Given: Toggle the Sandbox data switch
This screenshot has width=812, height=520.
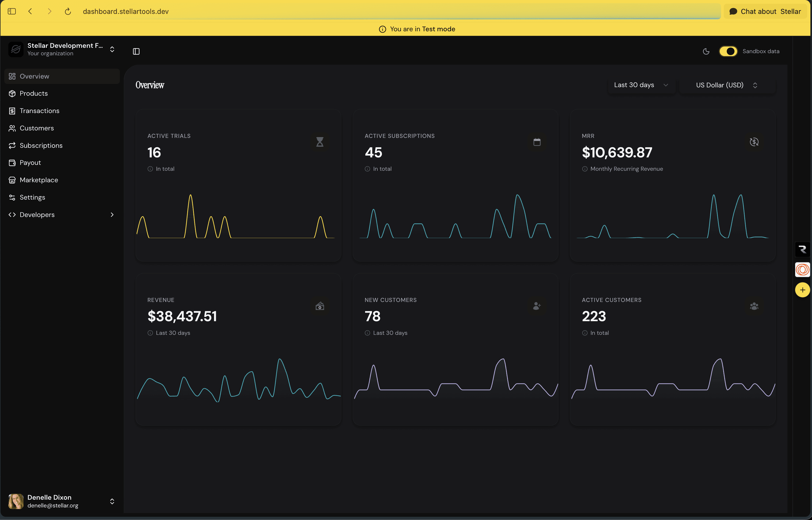Looking at the screenshot, I should tap(728, 51).
